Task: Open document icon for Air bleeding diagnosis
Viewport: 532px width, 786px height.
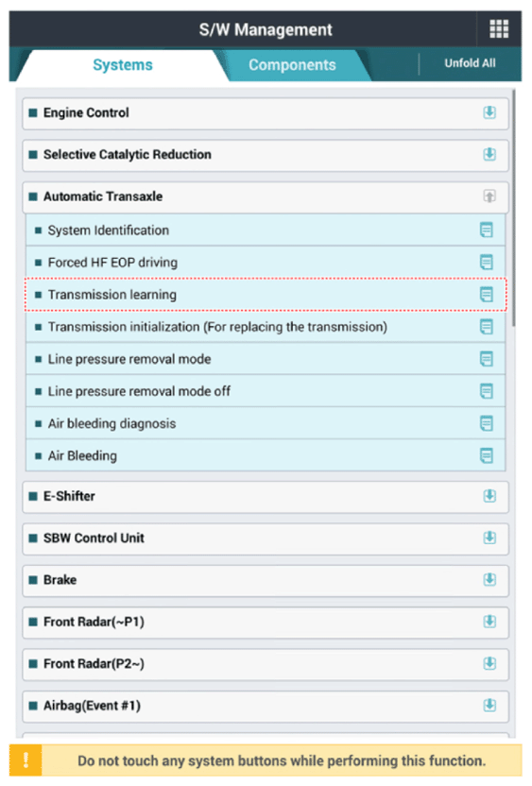Action: (x=486, y=423)
